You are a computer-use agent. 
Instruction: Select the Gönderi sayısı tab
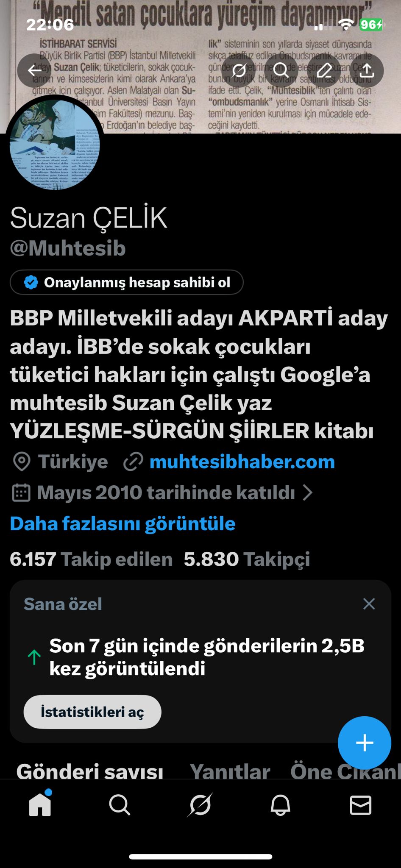[90, 771]
